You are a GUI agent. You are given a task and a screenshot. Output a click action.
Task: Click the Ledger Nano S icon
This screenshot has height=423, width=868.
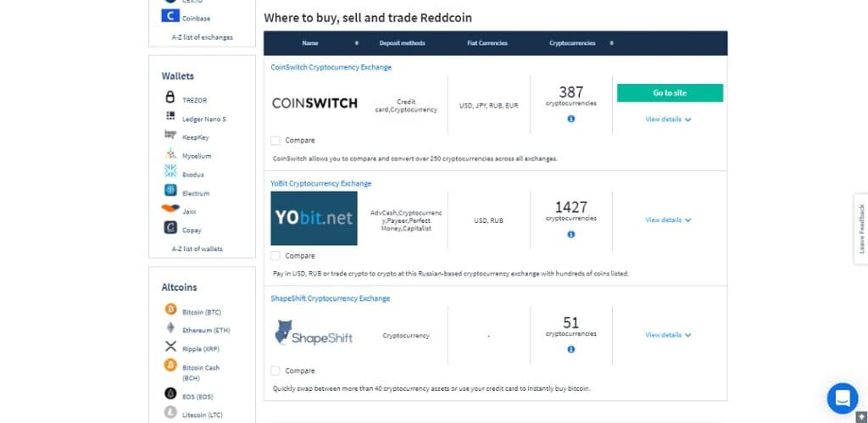(x=170, y=116)
